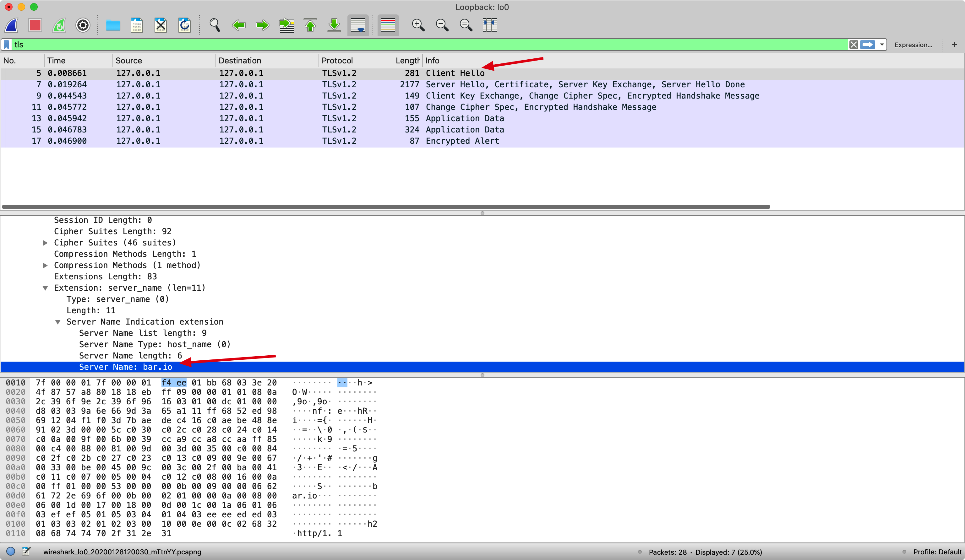Click the find packet magnifier icon
The width and height of the screenshot is (965, 560).
coord(215,25)
